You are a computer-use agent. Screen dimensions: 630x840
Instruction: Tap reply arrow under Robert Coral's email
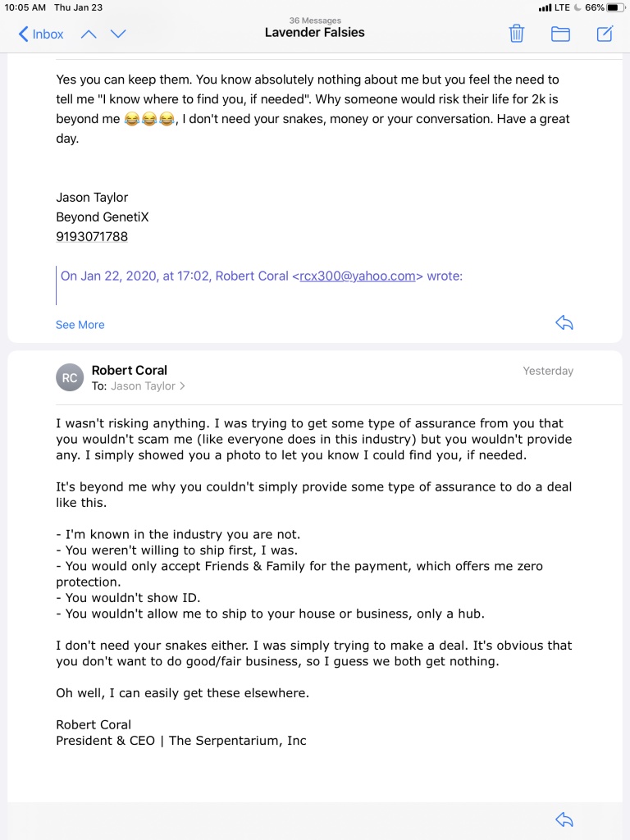coord(564,819)
